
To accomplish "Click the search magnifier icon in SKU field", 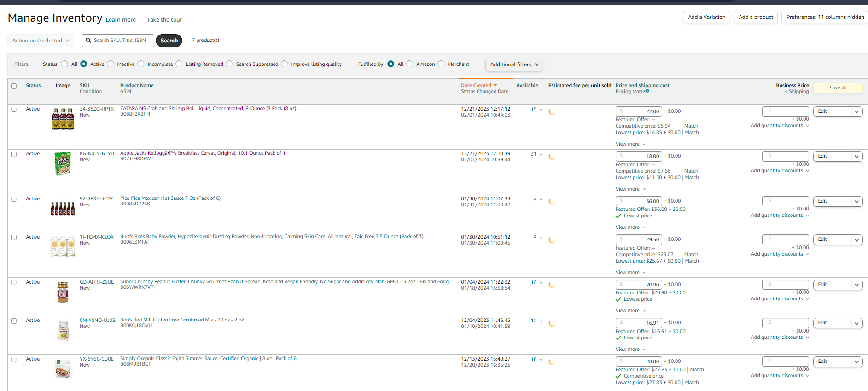I will pos(88,41).
